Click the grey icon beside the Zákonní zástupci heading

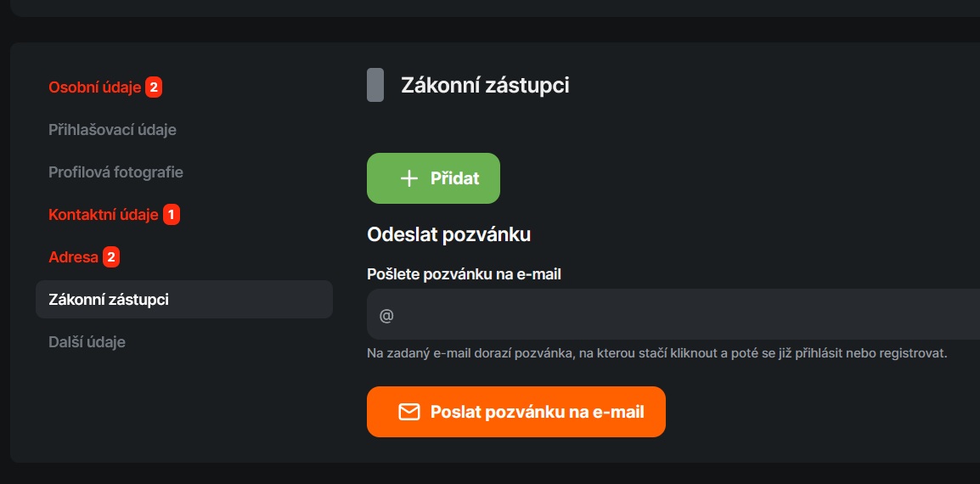click(x=375, y=85)
